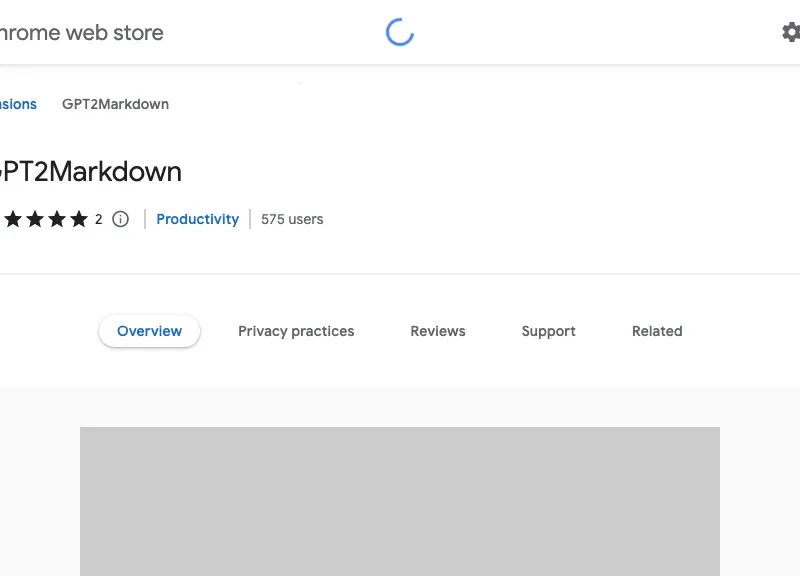Click the info icon beside the rating
Viewport: 800px width, 576px height.
pos(120,219)
